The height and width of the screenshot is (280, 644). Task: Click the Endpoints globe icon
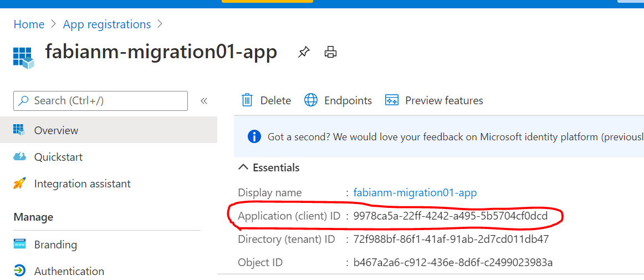pyautogui.click(x=311, y=100)
